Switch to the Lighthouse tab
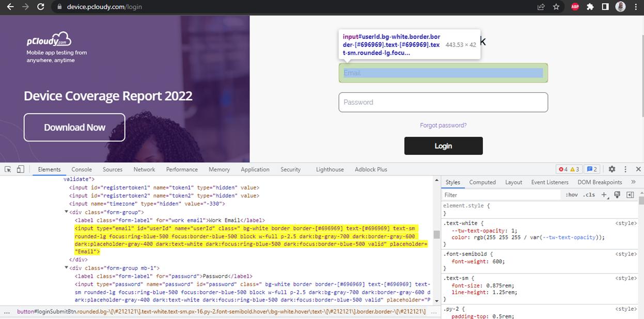 point(330,169)
